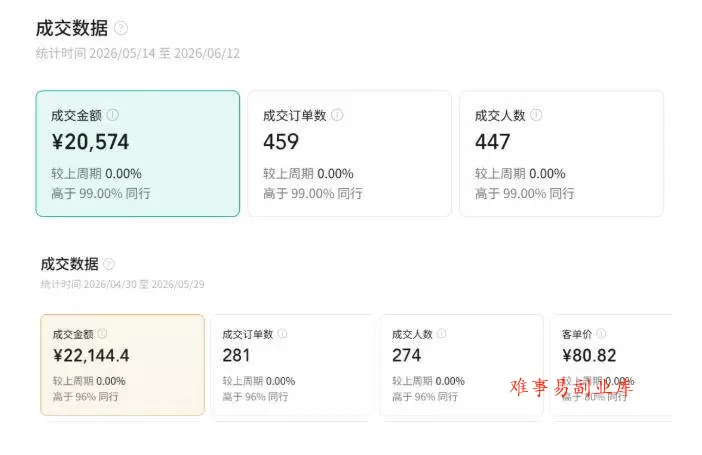The height and width of the screenshot is (455, 702).
Task: Click info icon next to lower 成交金额
Action: [x=103, y=334]
